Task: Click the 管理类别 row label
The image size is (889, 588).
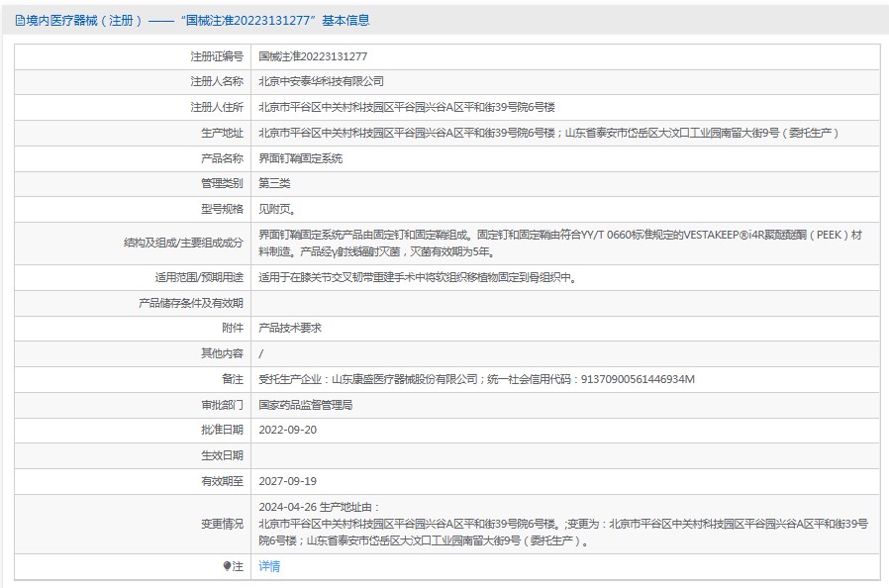Action: 222,183
